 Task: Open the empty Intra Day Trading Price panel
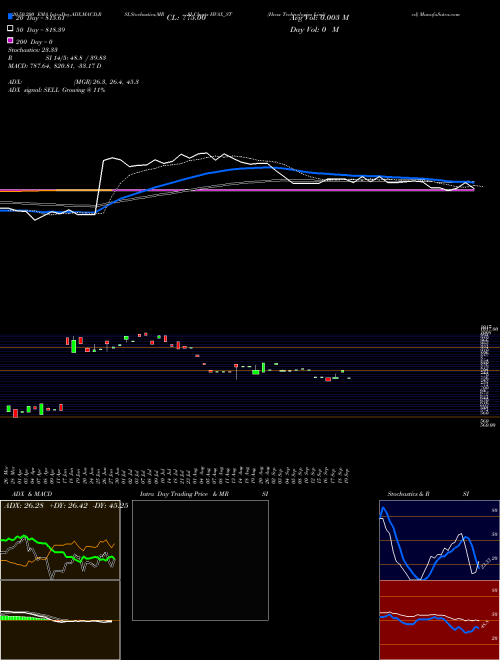tap(200, 560)
